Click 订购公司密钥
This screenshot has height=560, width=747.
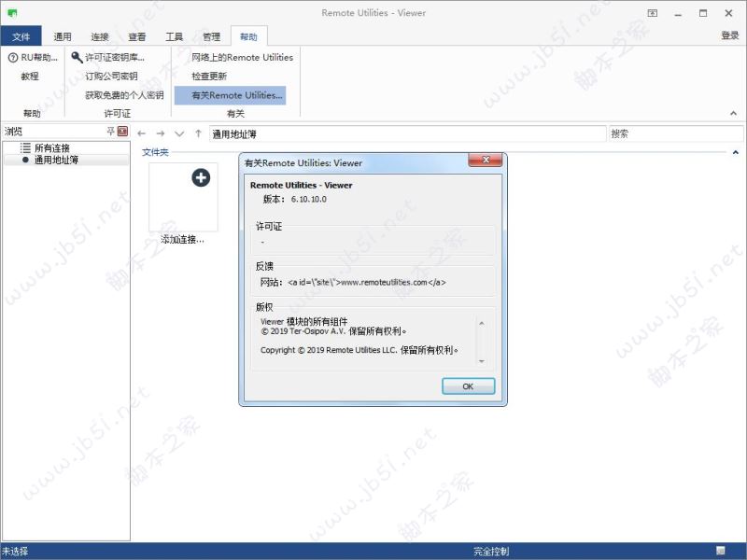[111, 77]
